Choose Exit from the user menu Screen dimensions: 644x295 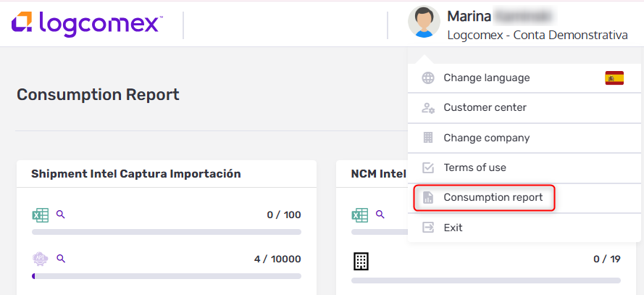click(453, 228)
